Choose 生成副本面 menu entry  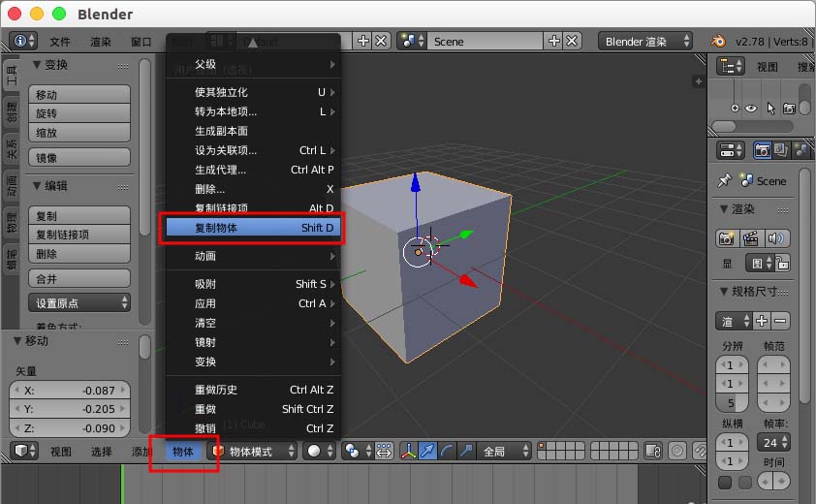(x=254, y=131)
